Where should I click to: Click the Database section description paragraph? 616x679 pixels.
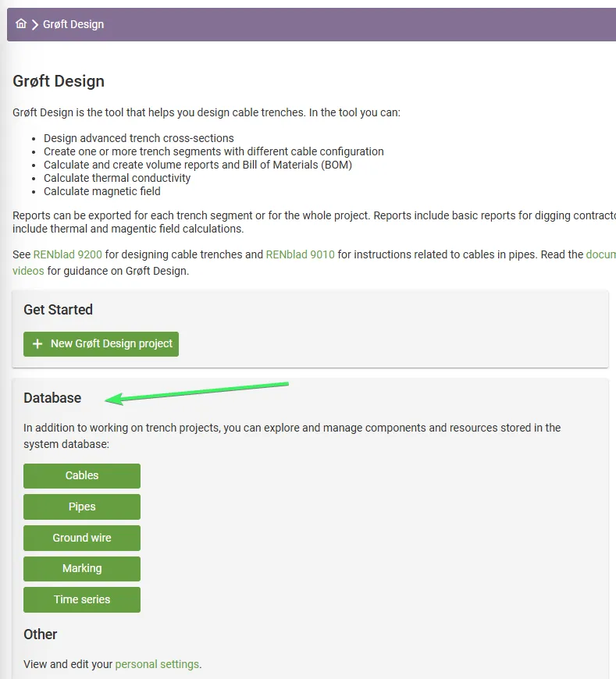[292, 436]
